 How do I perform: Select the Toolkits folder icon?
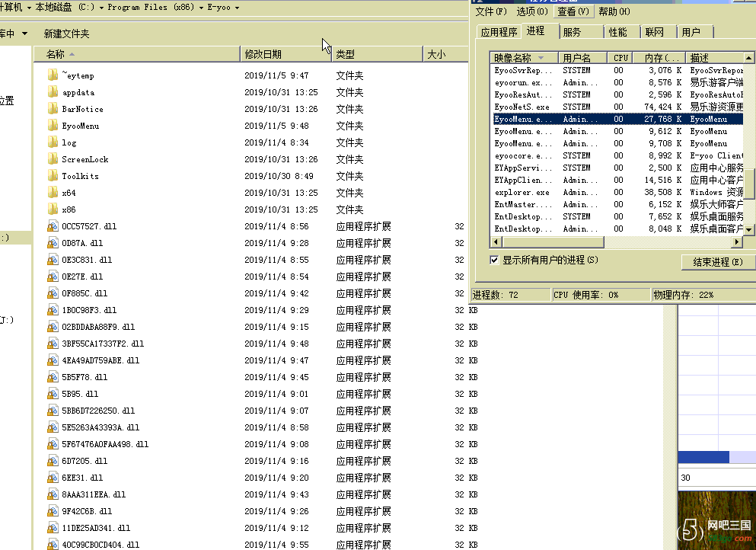pos(53,176)
